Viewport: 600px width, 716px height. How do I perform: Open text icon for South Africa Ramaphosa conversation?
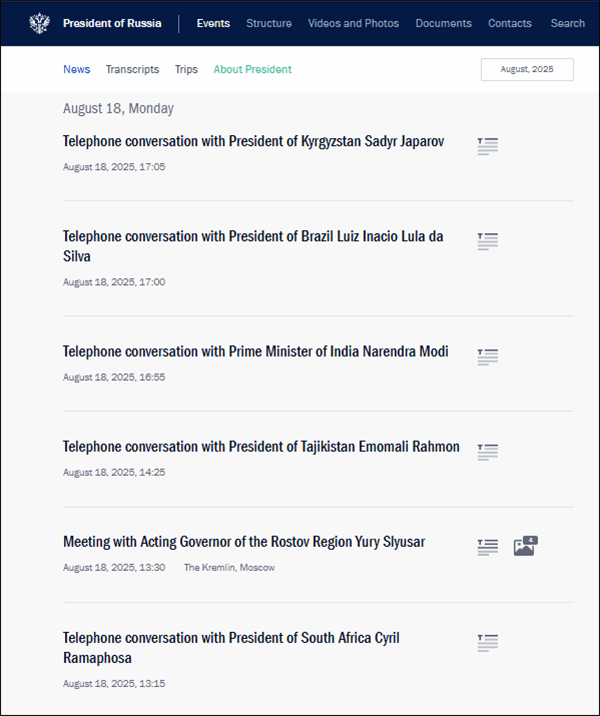tap(488, 643)
